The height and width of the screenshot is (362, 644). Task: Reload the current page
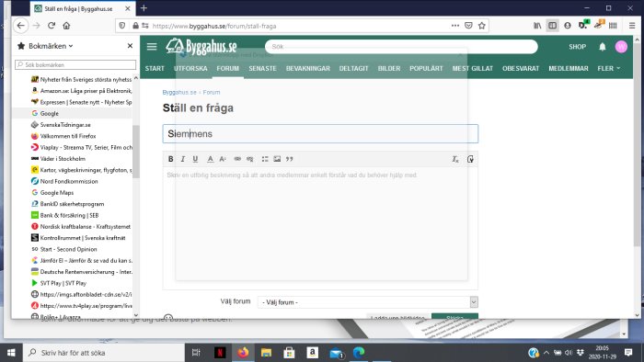click(52, 26)
